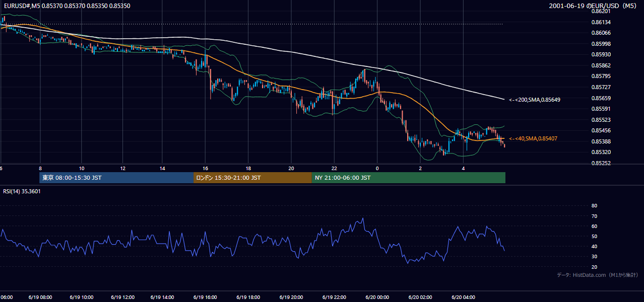Click the 2001-06-19 EUR/USD (M5) chart title
The width and height of the screenshot is (644, 302).
point(594,6)
